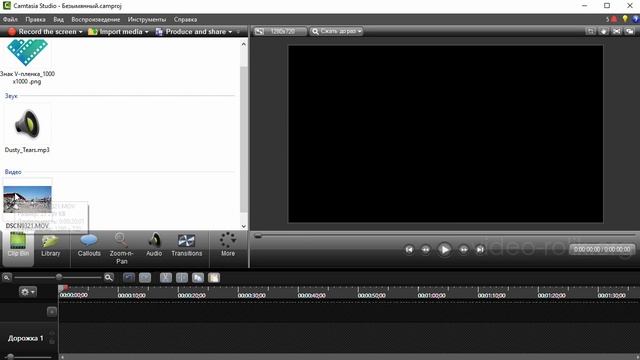Select the V-плёнка PNG image clip
Screen dimensions: 640x360
[27, 61]
